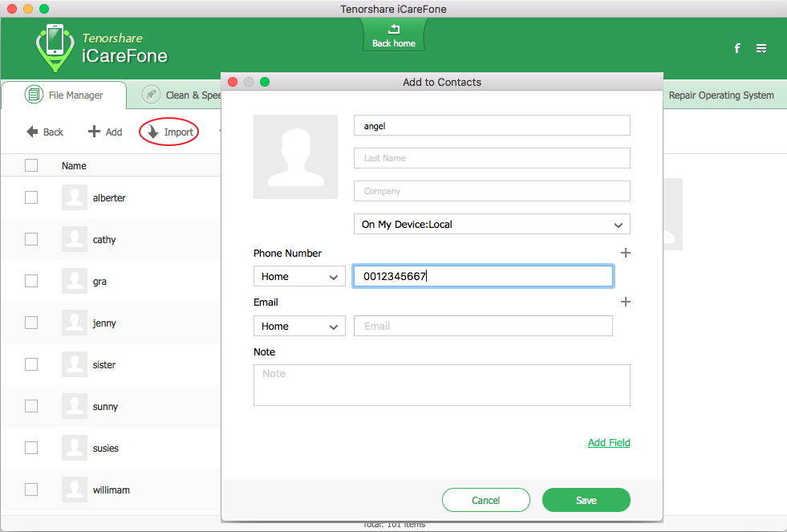Click the Name column header

[x=74, y=165]
